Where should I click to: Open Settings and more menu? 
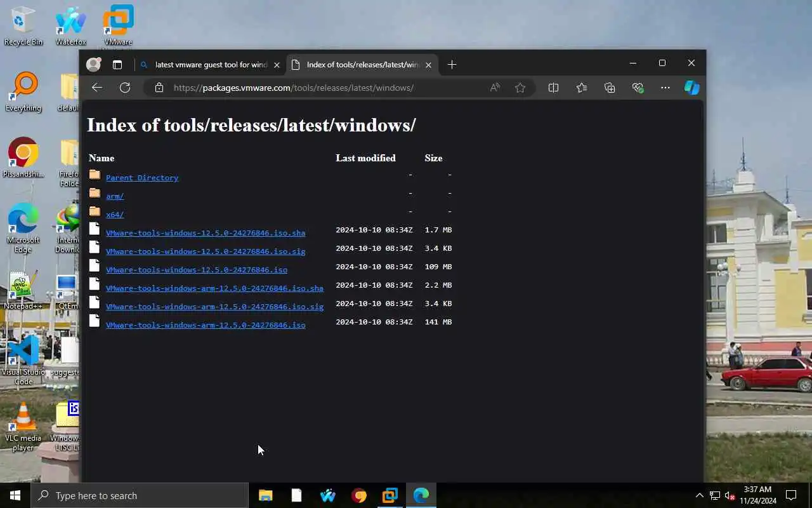pos(665,88)
